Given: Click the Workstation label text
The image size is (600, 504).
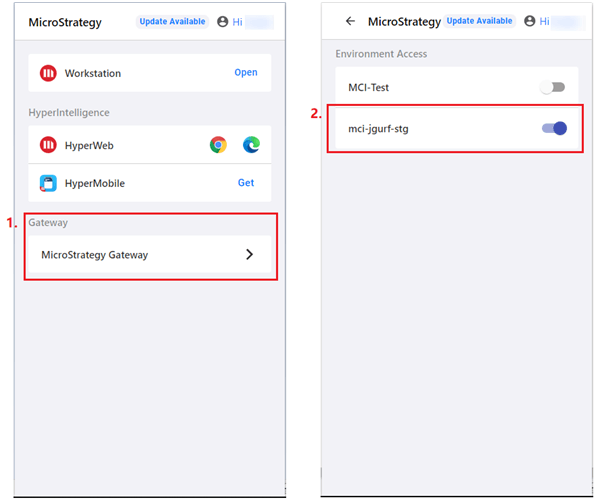Looking at the screenshot, I should (x=93, y=73).
